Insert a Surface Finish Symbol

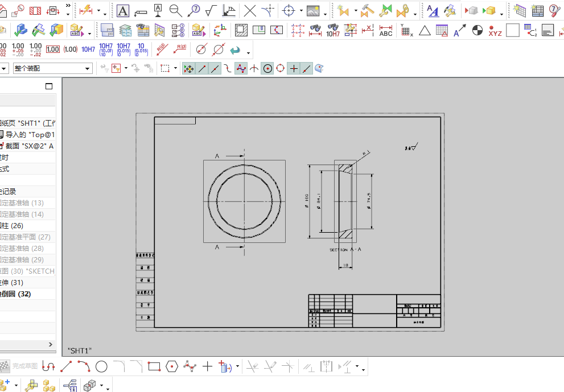coord(211,11)
